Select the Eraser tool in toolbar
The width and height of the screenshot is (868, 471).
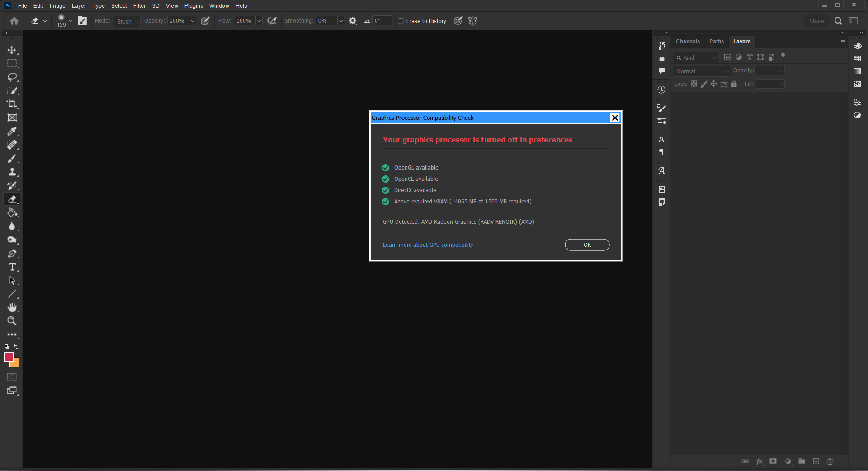12,199
